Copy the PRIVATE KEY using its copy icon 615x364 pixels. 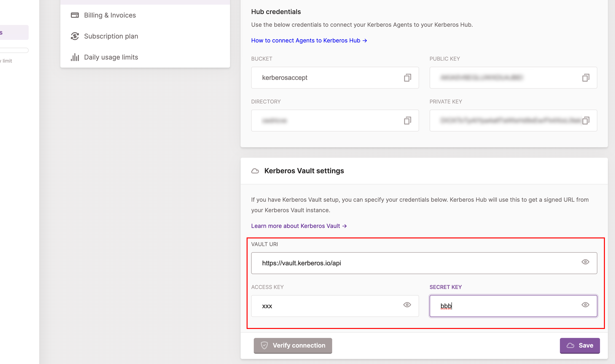click(586, 120)
